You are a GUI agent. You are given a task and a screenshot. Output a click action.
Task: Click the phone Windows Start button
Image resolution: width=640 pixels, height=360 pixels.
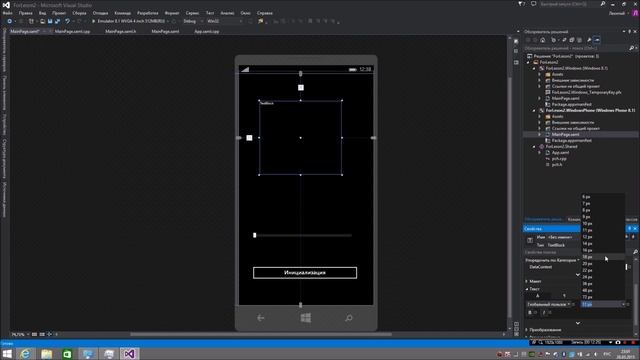coord(306,318)
